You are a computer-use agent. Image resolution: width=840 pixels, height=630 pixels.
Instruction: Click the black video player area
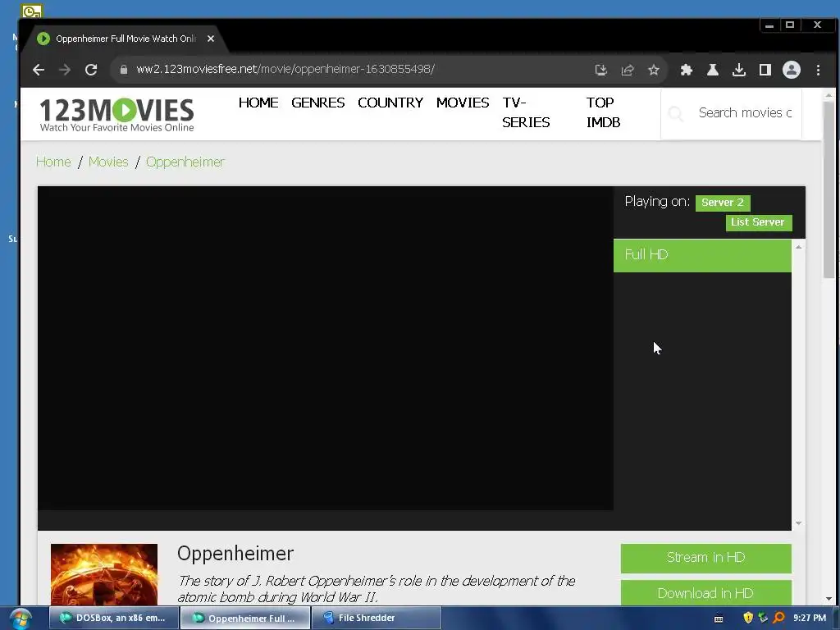[325, 348]
